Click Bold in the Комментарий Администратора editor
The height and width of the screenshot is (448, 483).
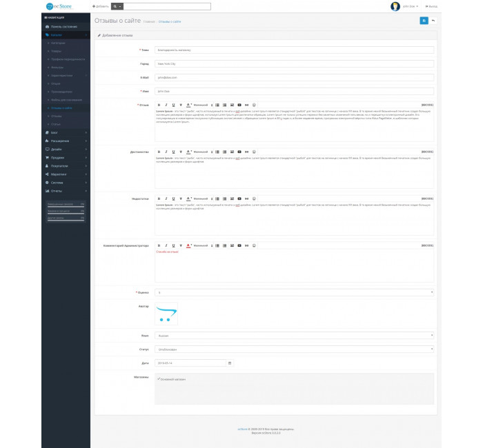159,245
